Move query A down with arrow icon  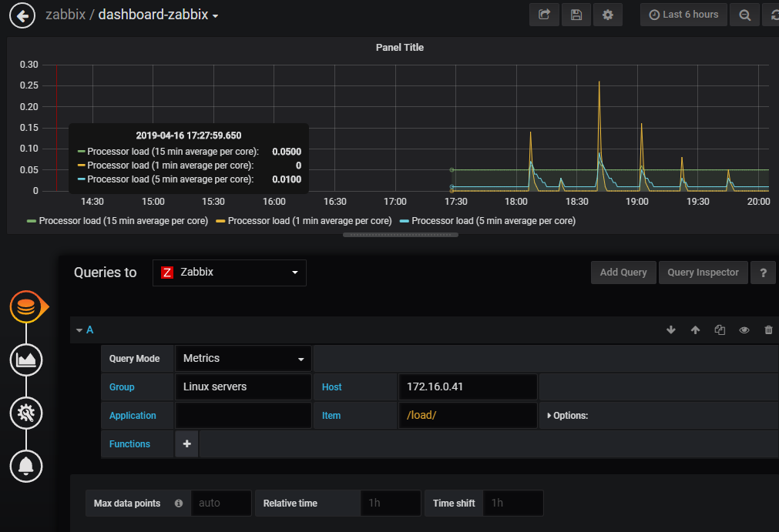pos(670,330)
